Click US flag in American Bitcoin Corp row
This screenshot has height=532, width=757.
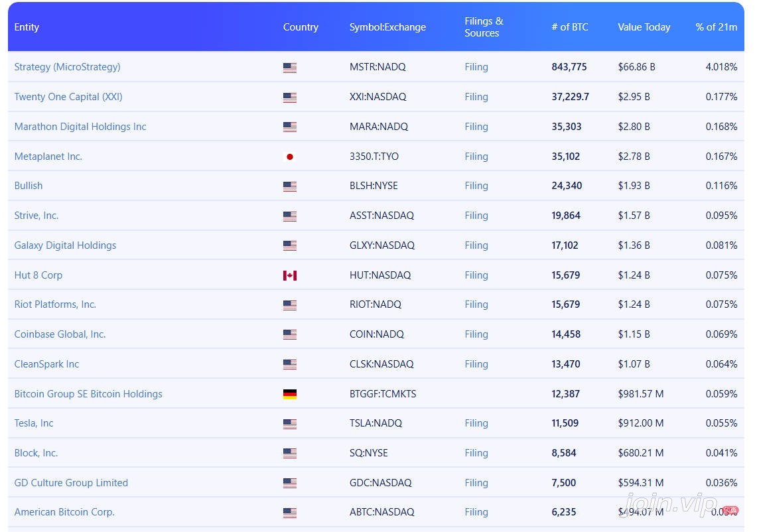point(290,513)
